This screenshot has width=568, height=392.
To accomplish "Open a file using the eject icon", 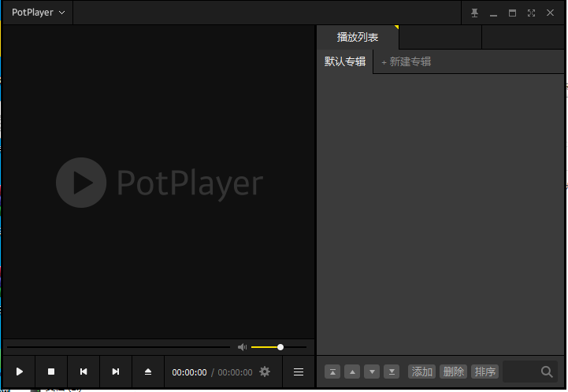I will point(148,372).
